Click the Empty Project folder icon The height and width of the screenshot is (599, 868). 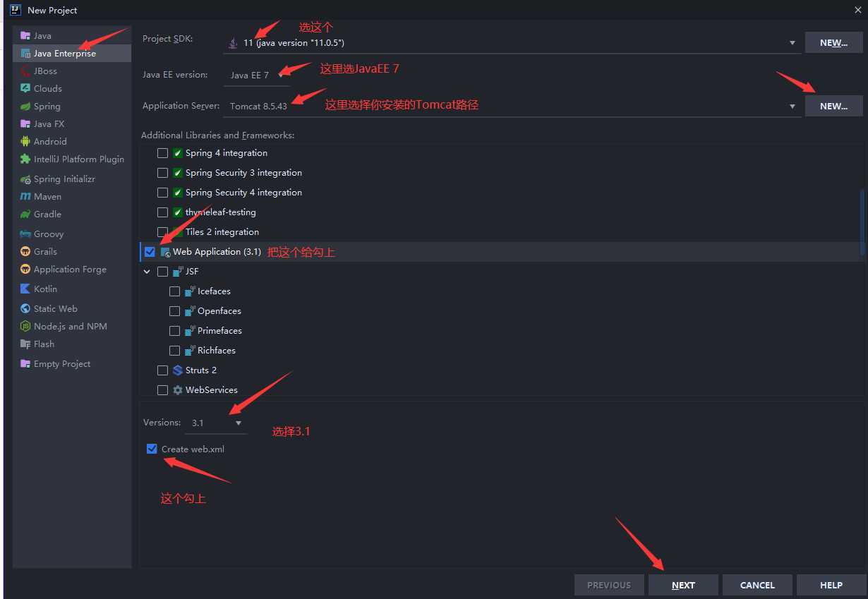[x=25, y=363]
